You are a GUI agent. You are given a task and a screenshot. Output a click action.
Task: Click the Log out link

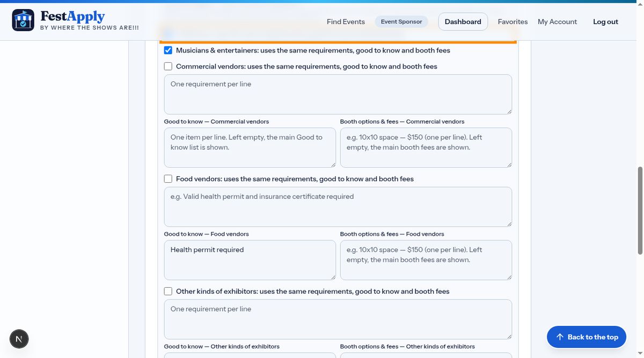coord(605,21)
